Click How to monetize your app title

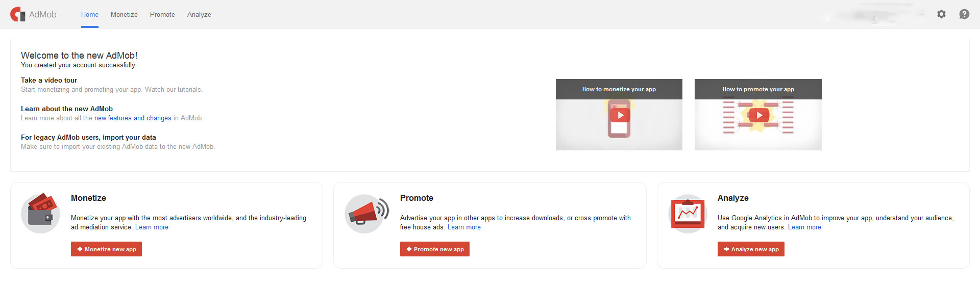pyautogui.click(x=619, y=89)
